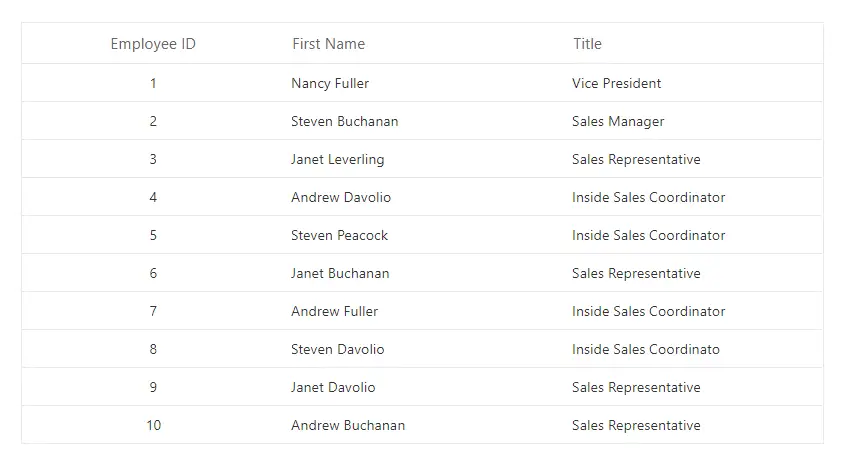
Task: Click the Janet Leverling cell
Action: coord(337,160)
